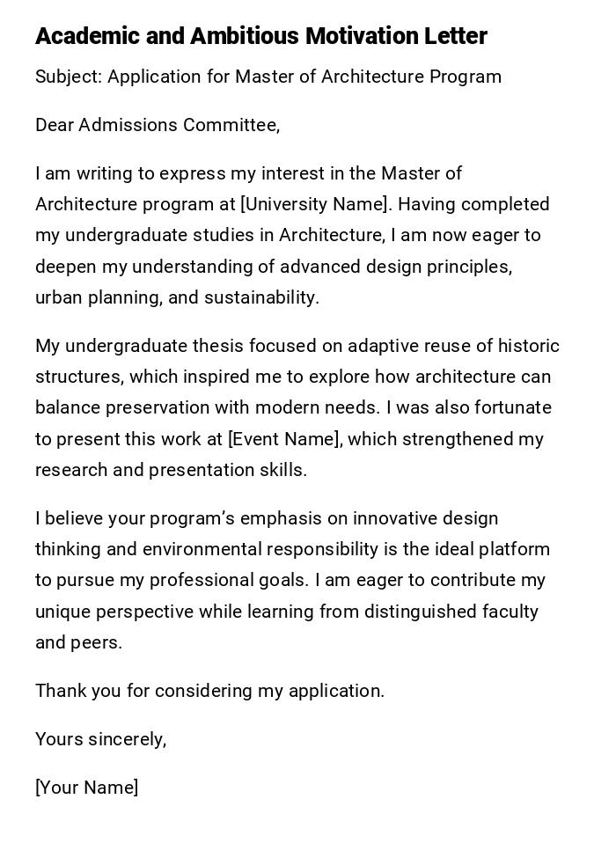Click the line starting "I believe your program's emphasis"
The height and width of the screenshot is (843, 616).
click(x=267, y=518)
